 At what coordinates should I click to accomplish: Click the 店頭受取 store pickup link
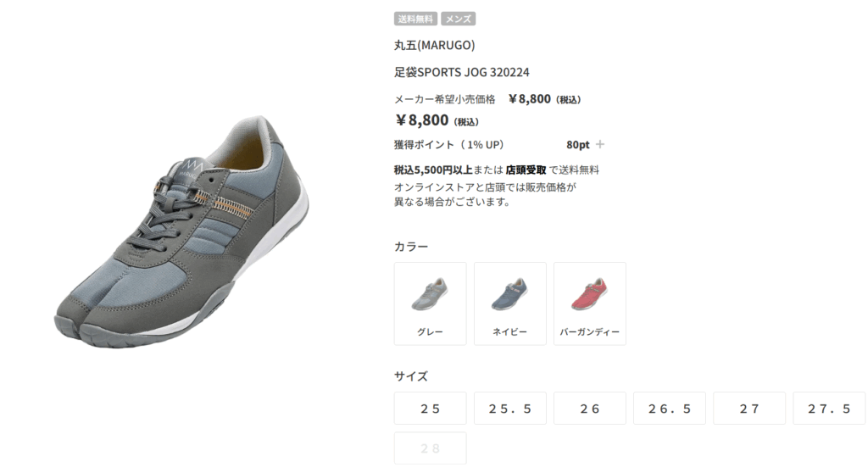point(526,170)
